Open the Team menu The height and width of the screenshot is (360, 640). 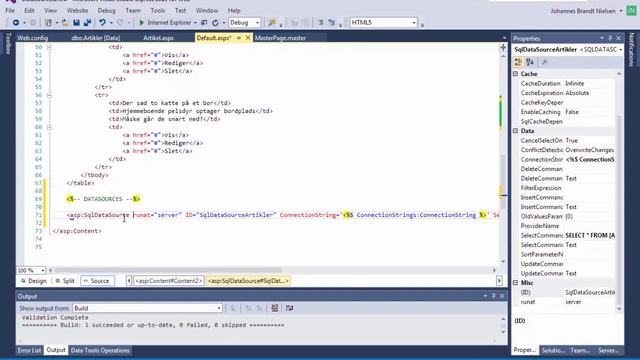click(x=133, y=11)
